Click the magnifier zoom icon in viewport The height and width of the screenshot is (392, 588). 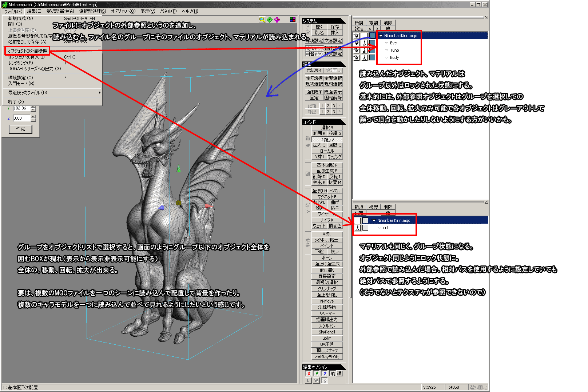coord(262,20)
